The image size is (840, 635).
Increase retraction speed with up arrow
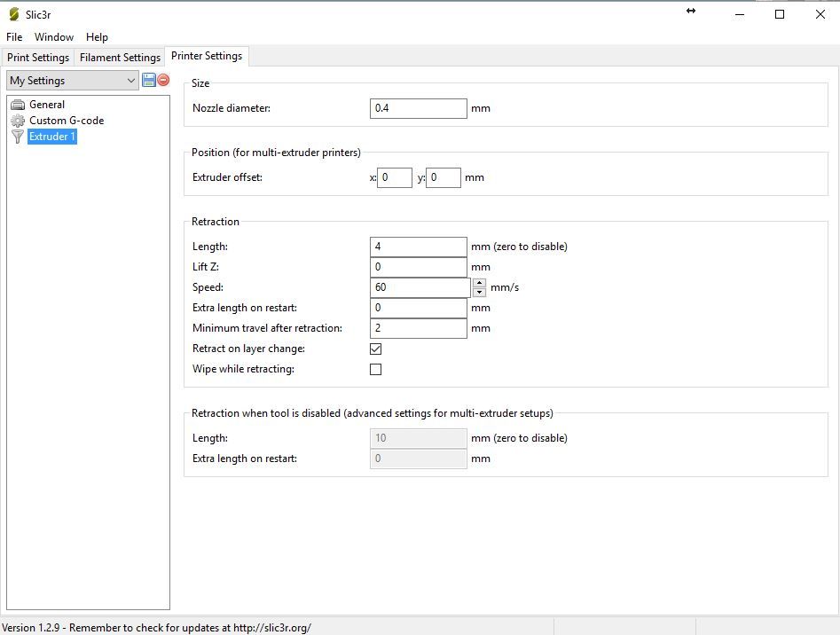pyautogui.click(x=480, y=283)
